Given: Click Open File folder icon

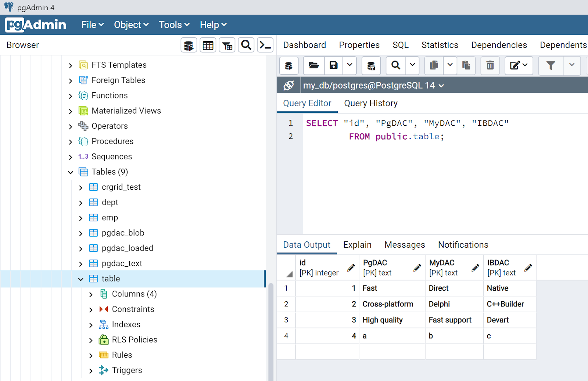Looking at the screenshot, I should click(313, 66).
